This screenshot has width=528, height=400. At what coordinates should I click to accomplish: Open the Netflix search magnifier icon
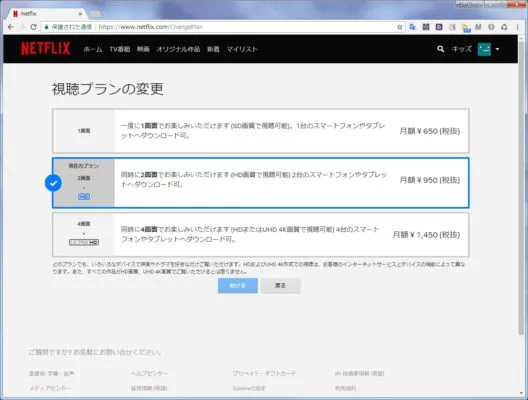[440, 49]
